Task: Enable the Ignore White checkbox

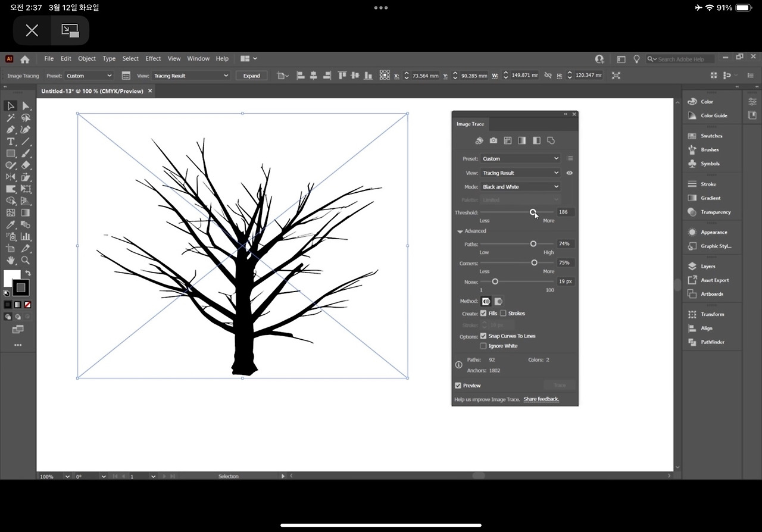Action: [x=483, y=346]
